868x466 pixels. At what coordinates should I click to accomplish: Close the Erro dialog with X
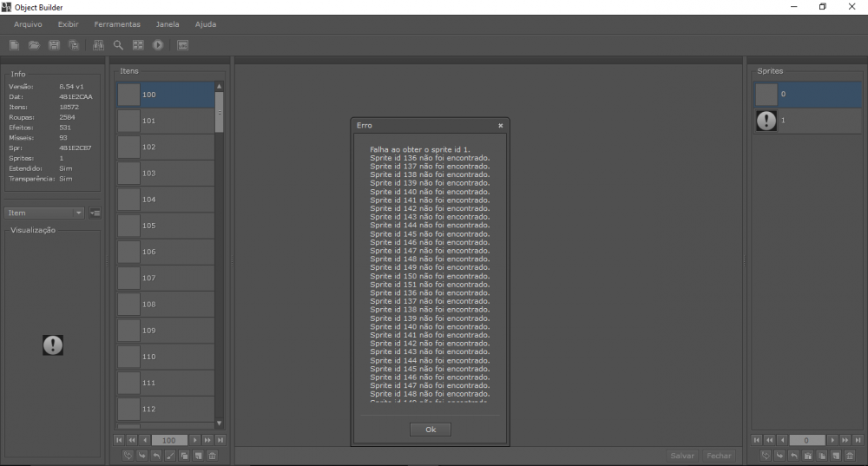[x=501, y=126]
